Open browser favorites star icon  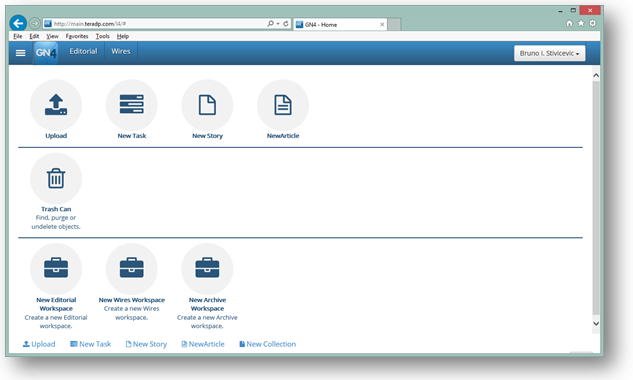pyautogui.click(x=581, y=23)
